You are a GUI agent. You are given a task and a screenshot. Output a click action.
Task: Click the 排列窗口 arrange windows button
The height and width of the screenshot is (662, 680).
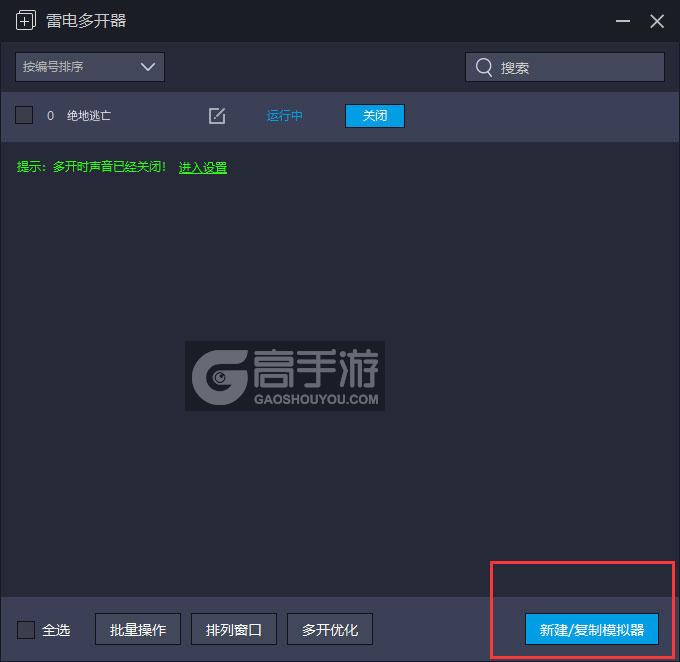234,629
